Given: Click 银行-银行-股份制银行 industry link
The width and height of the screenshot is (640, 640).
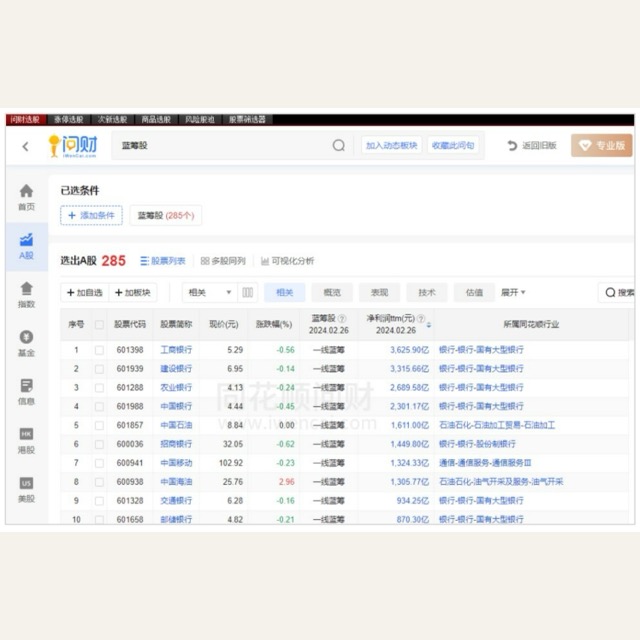Looking at the screenshot, I should click(477, 444).
